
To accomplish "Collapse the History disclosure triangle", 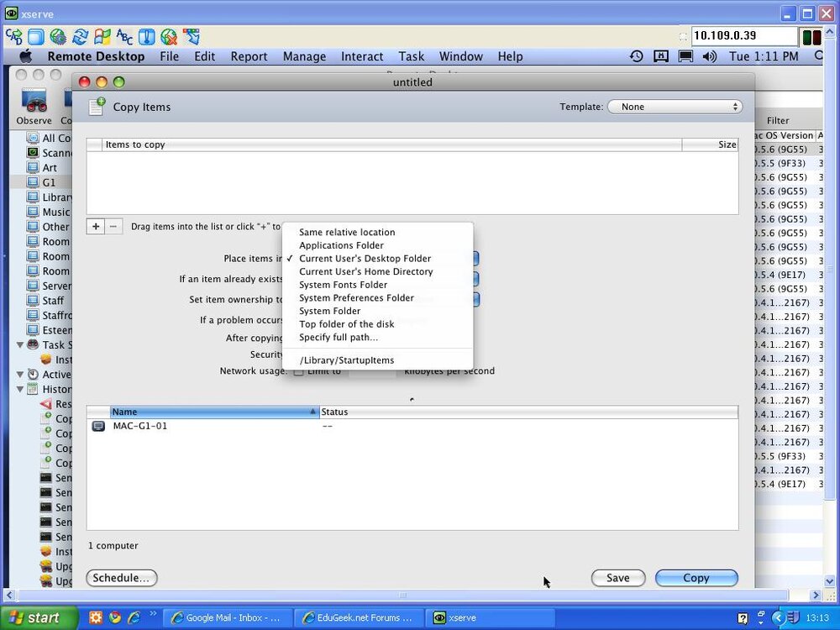I will [20, 390].
